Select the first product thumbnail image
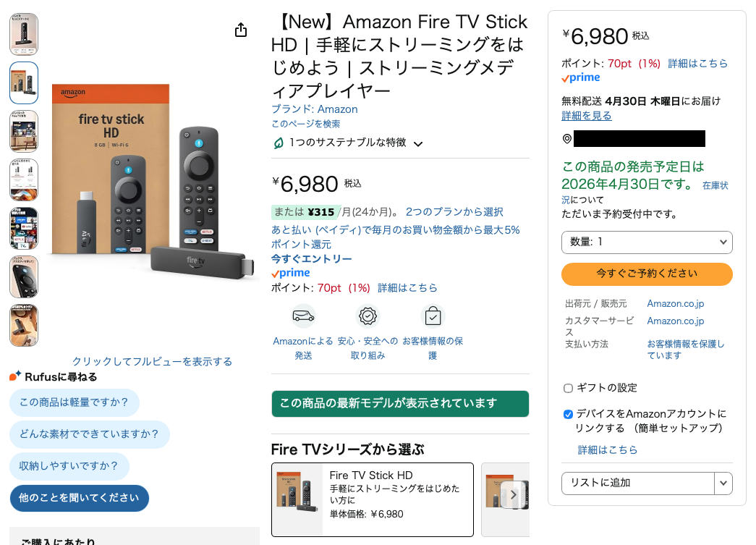The height and width of the screenshot is (545, 756). coord(24,34)
